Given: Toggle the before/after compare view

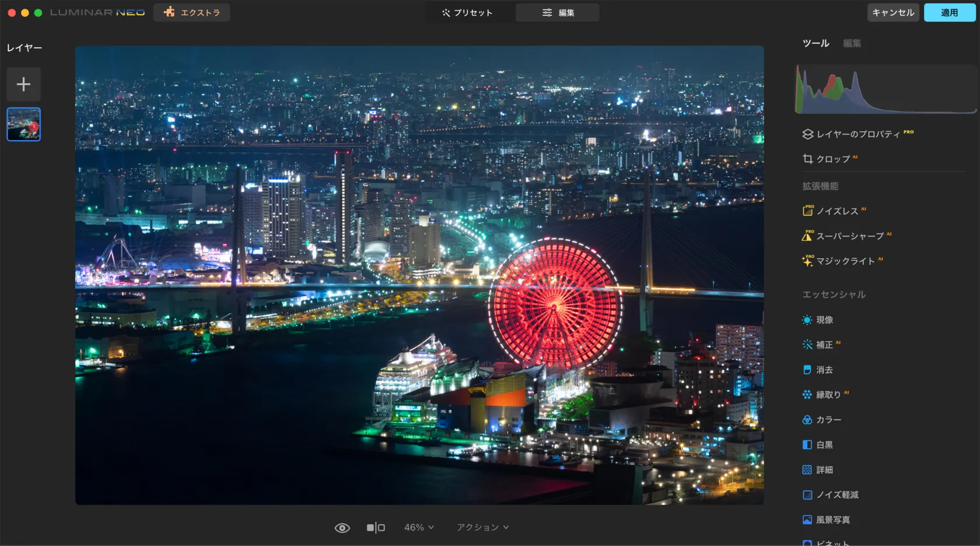Looking at the screenshot, I should [376, 528].
